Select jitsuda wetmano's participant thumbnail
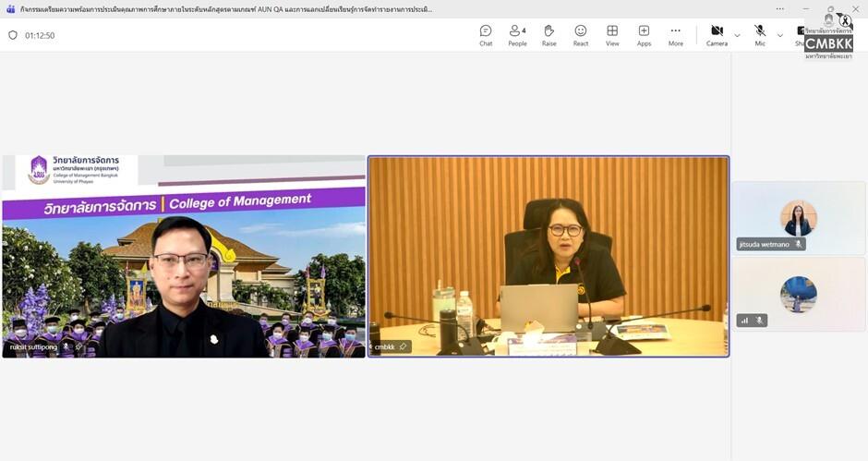This screenshot has width=868, height=461. click(x=798, y=218)
